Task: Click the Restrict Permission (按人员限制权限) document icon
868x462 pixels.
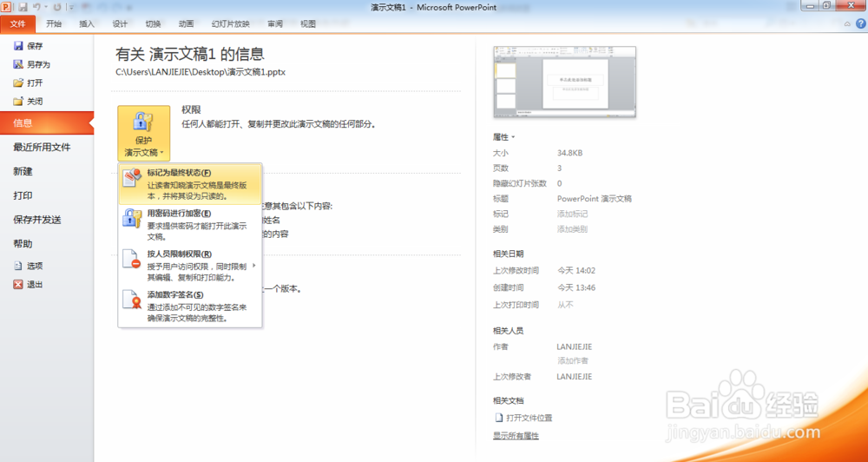Action: pyautogui.click(x=132, y=260)
